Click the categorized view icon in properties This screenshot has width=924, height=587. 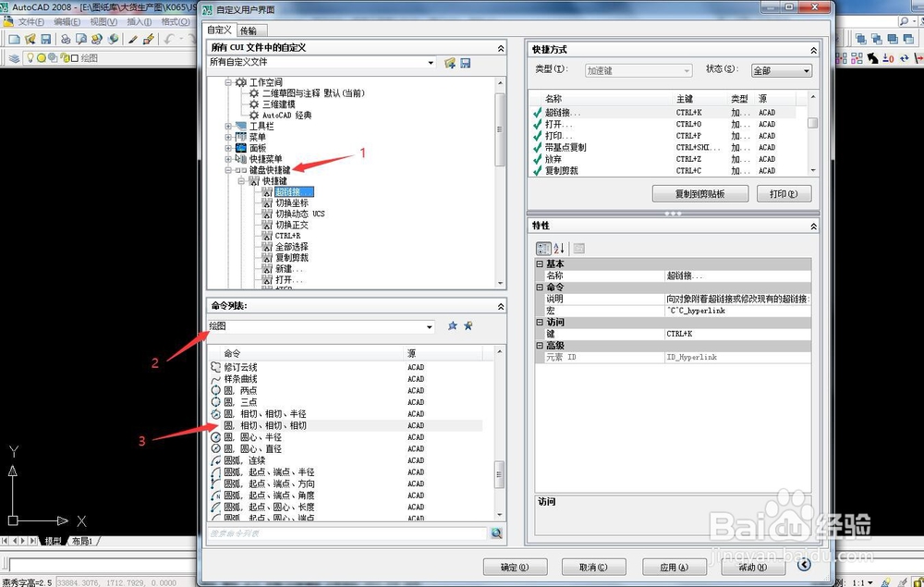(543, 248)
